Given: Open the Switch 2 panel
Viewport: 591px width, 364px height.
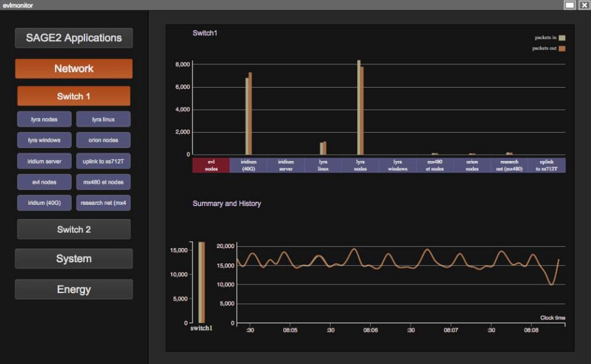Looking at the screenshot, I should click(73, 229).
